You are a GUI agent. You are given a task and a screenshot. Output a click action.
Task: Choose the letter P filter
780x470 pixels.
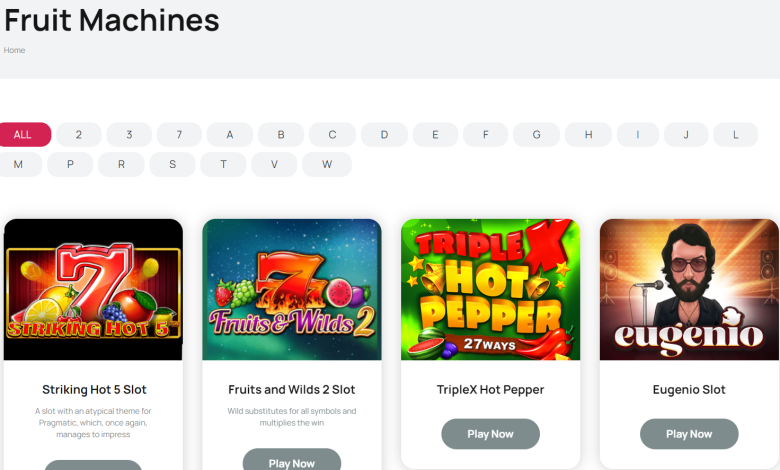click(70, 165)
